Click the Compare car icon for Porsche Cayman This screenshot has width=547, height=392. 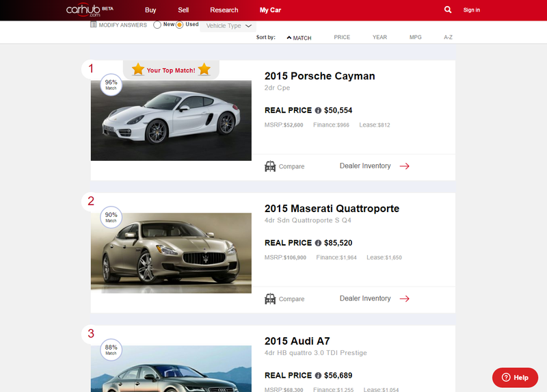270,166
